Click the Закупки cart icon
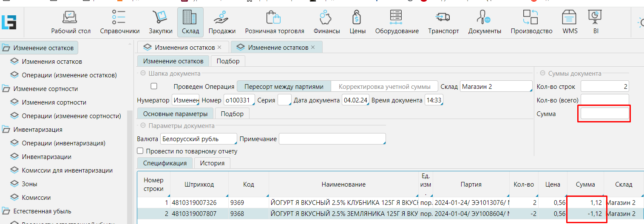Image resolution: width=644 pixels, height=224 pixels. (x=160, y=18)
